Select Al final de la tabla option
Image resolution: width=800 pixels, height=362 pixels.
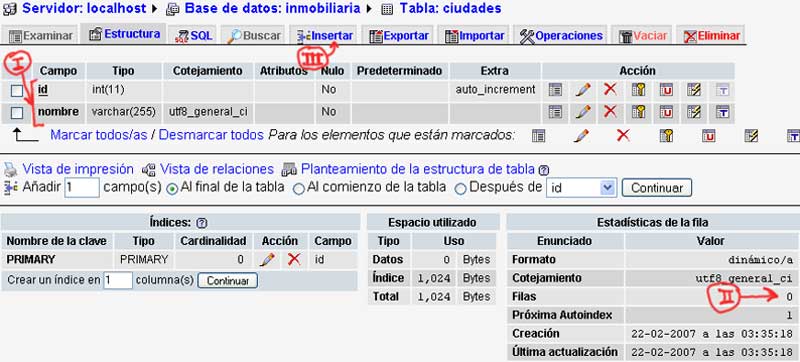tap(172, 189)
